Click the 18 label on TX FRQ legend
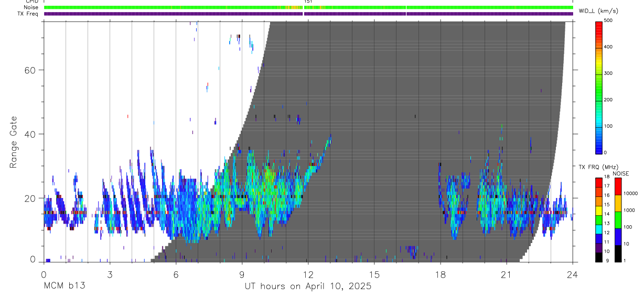Screen dimensions: 644x297 point(606,177)
